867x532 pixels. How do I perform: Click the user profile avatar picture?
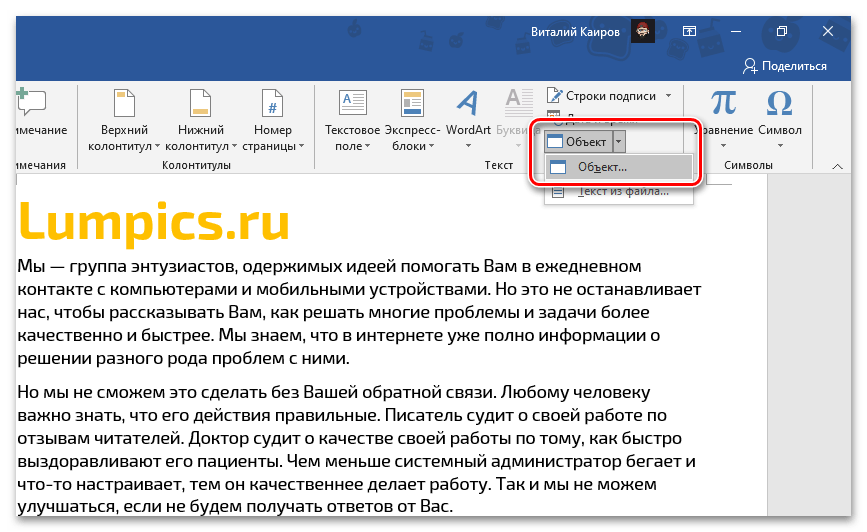[643, 32]
